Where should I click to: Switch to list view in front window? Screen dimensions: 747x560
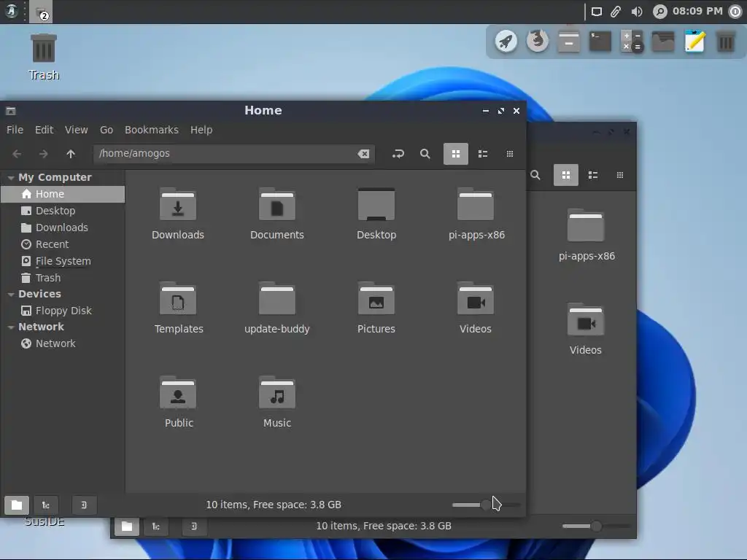(483, 154)
